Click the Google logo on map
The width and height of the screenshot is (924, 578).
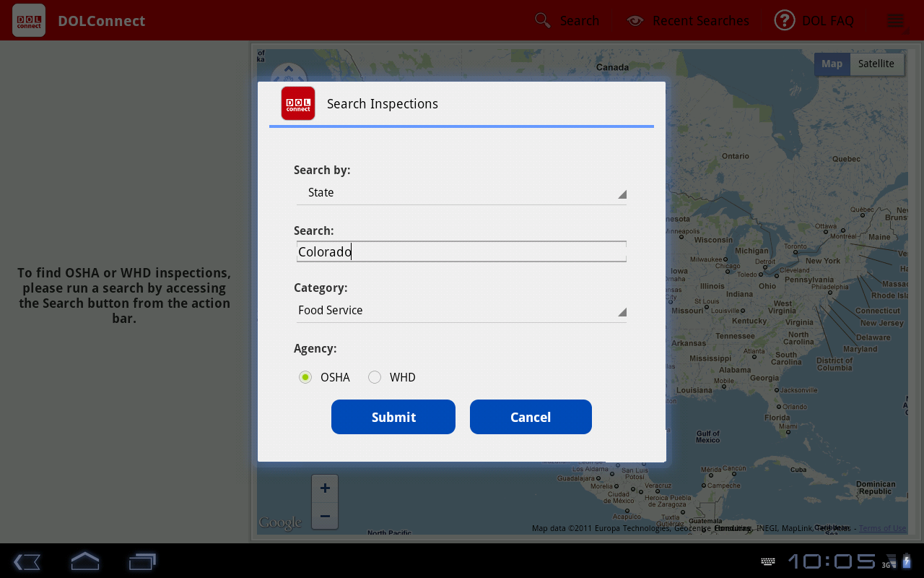(x=280, y=523)
